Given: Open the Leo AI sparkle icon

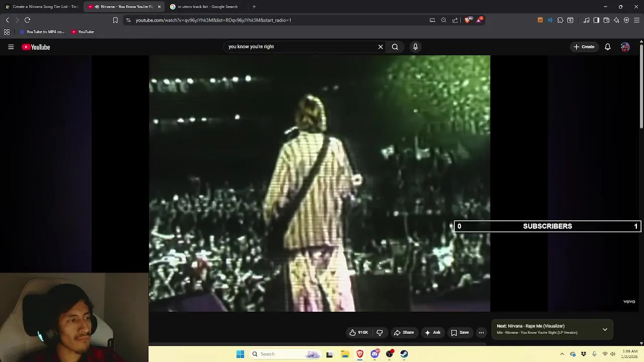Looking at the screenshot, I should 616,20.
